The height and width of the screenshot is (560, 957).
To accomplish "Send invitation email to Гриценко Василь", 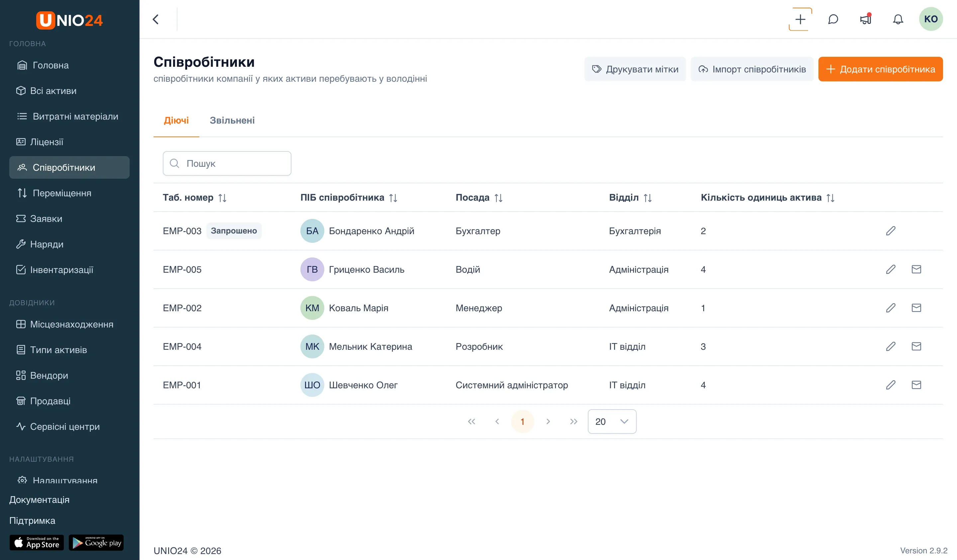I will point(916,269).
